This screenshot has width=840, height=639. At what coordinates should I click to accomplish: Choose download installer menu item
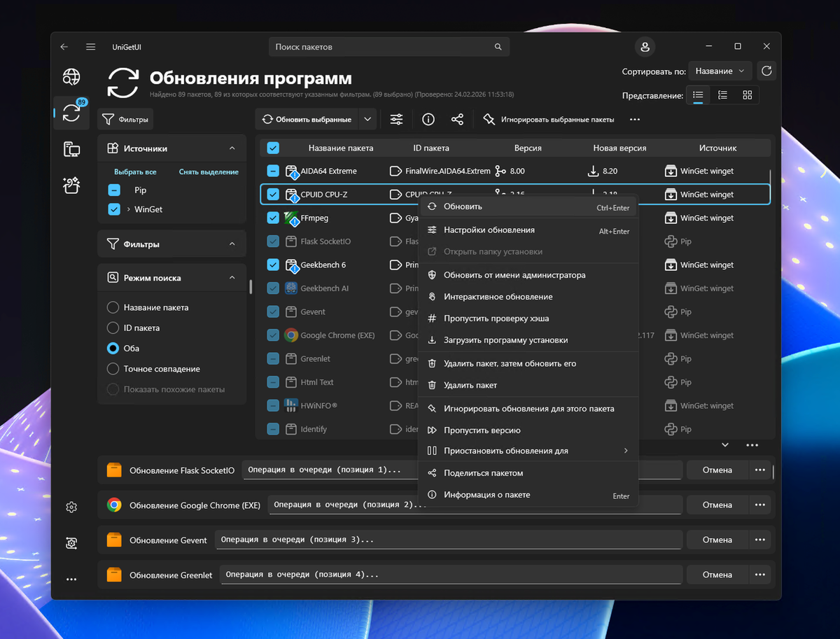coord(528,340)
